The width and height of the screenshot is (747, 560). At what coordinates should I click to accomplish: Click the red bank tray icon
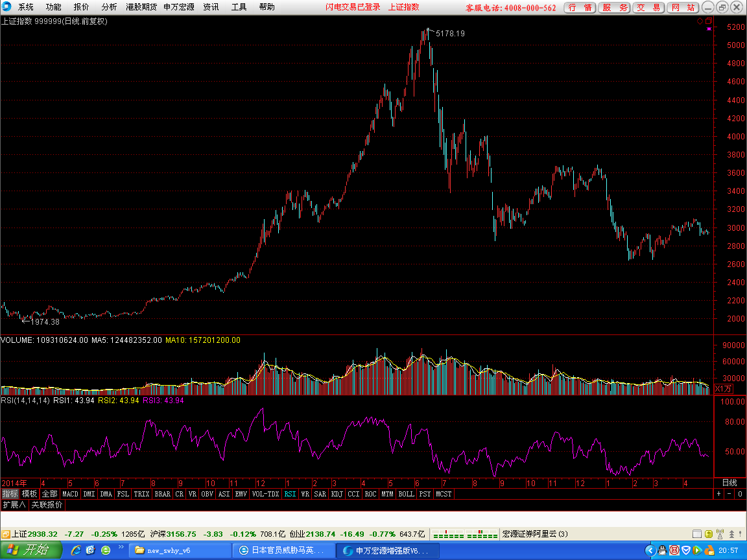click(674, 550)
